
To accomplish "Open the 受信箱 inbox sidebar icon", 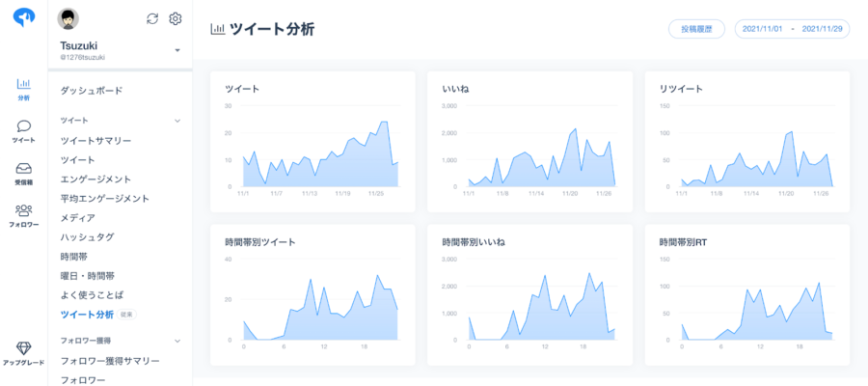I will tap(24, 174).
